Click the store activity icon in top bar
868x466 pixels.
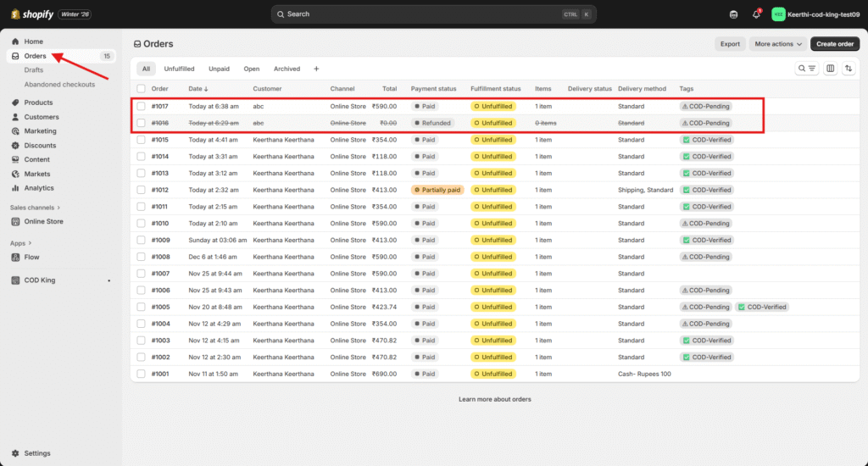pos(733,14)
